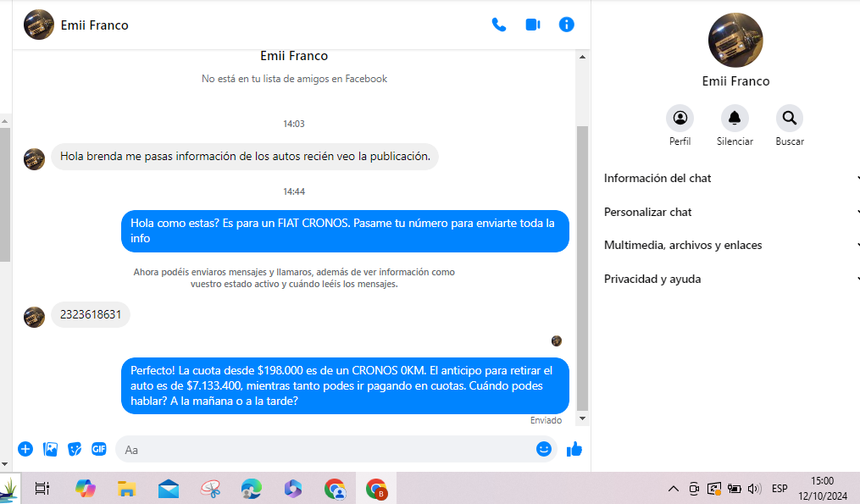Viewport: 860px width, 504px height.
Task: Expand Privacidad y ayuda section
Action: point(732,279)
